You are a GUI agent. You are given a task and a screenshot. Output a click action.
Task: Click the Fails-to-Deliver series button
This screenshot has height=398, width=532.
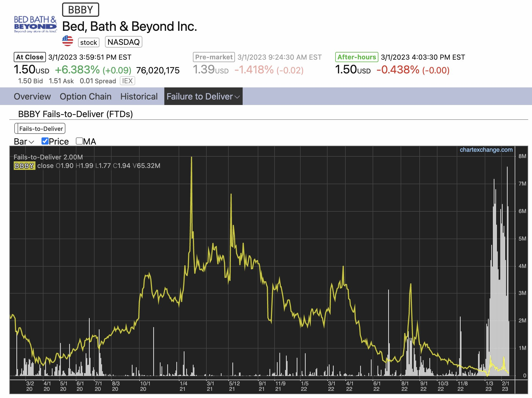tap(40, 129)
